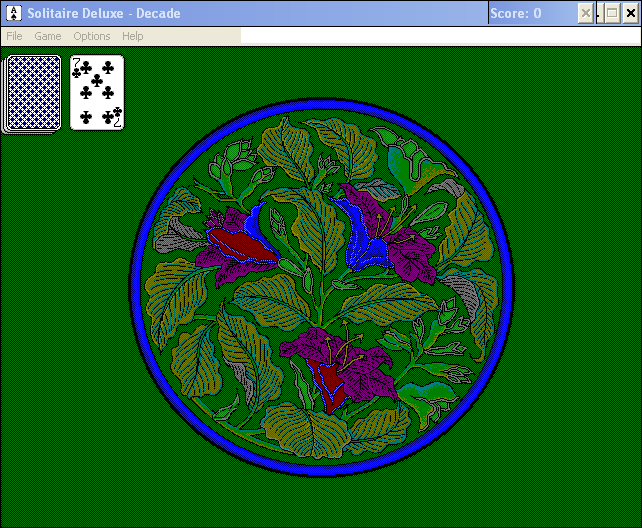Image resolution: width=642 pixels, height=528 pixels.
Task: Click the blank white area of the menu bar
Action: pos(440,36)
